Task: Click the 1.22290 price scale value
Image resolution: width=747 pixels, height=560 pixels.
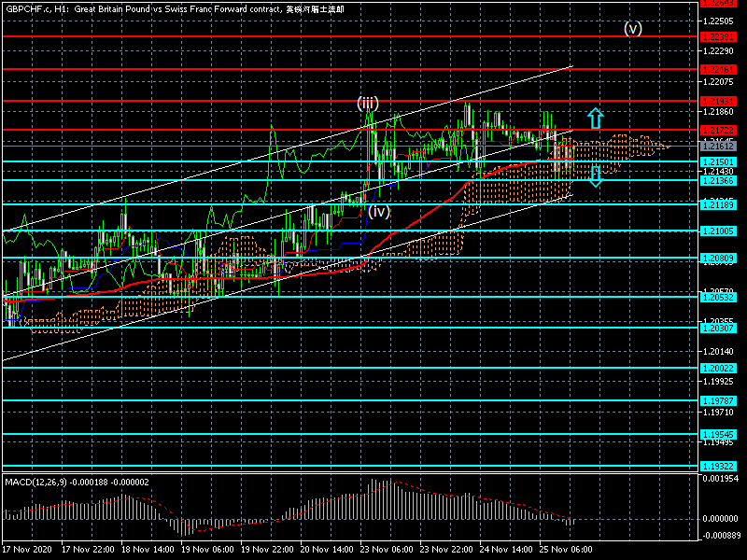Action: tap(718, 51)
